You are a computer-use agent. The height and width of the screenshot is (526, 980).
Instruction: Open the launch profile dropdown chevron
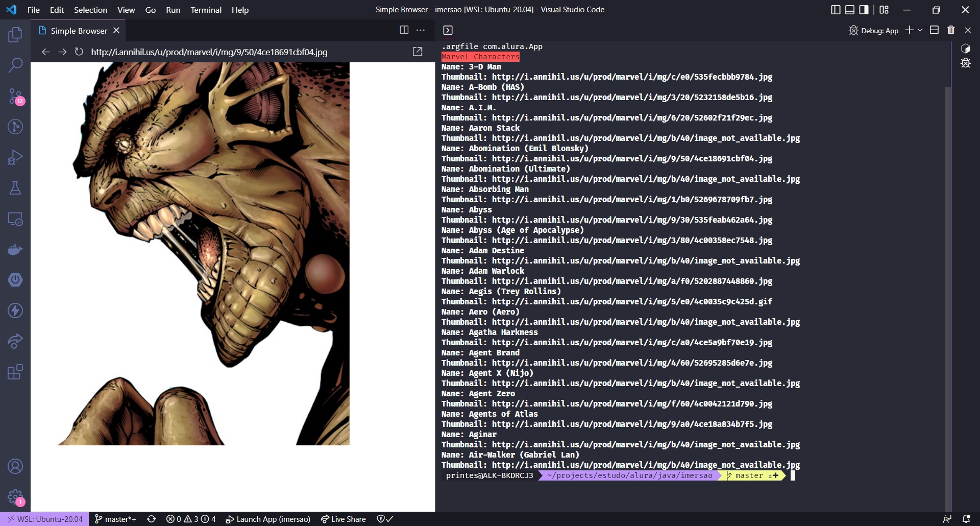[920, 30]
